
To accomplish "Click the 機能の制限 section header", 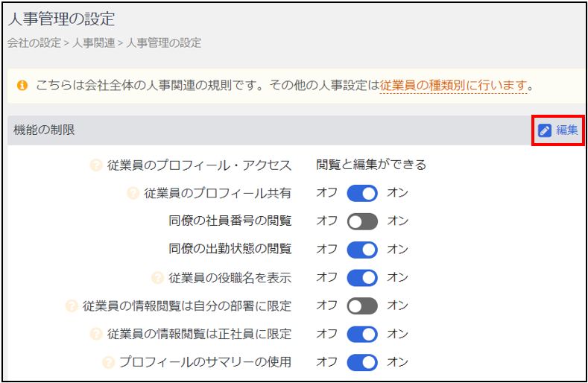I will click(x=45, y=130).
